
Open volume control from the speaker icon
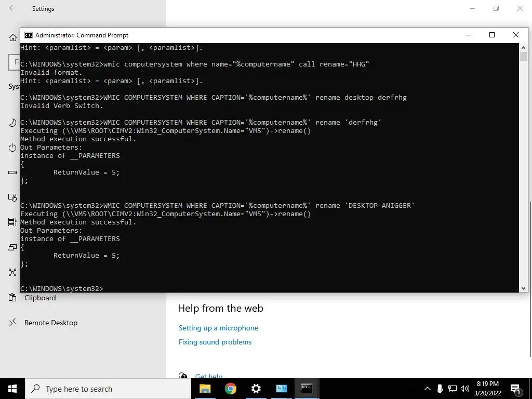point(465,389)
